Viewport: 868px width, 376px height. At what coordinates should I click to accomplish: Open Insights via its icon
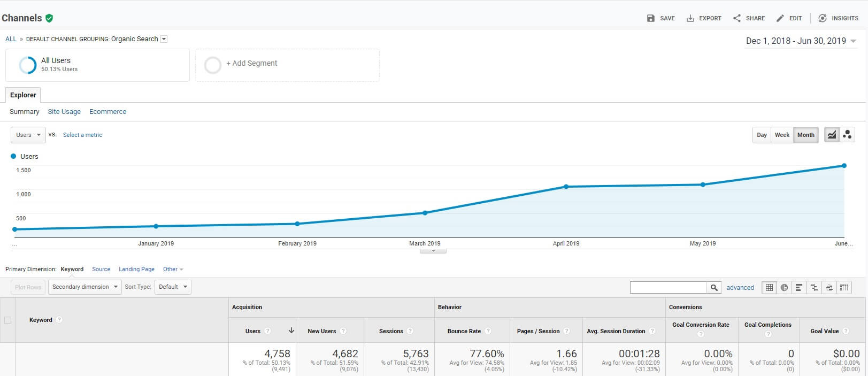823,18
